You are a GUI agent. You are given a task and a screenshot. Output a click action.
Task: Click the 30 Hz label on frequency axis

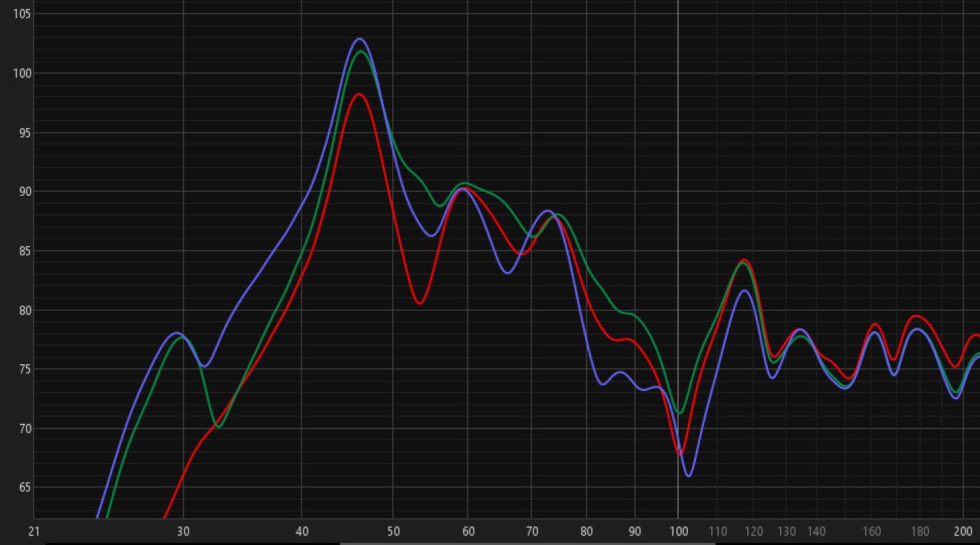tap(183, 531)
